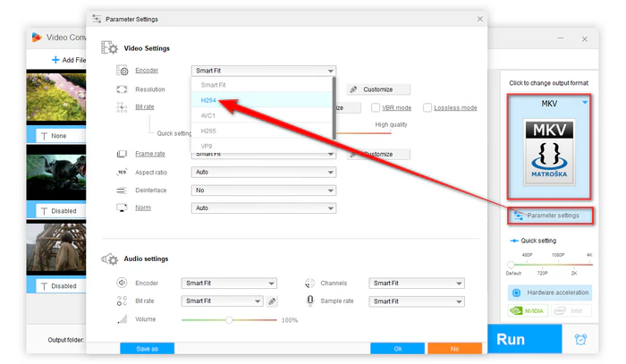Open the Sample rate dropdown
The height and width of the screenshot is (364, 626).
click(417, 301)
